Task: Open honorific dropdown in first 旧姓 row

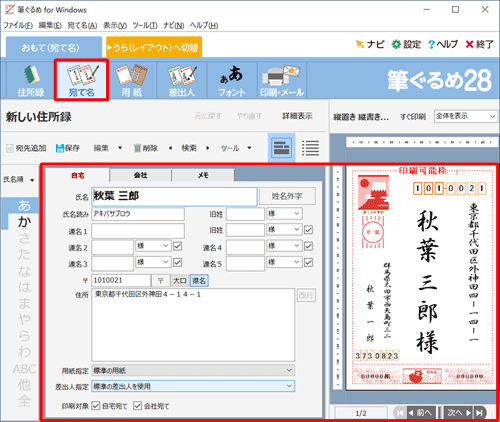Action: pos(284,214)
